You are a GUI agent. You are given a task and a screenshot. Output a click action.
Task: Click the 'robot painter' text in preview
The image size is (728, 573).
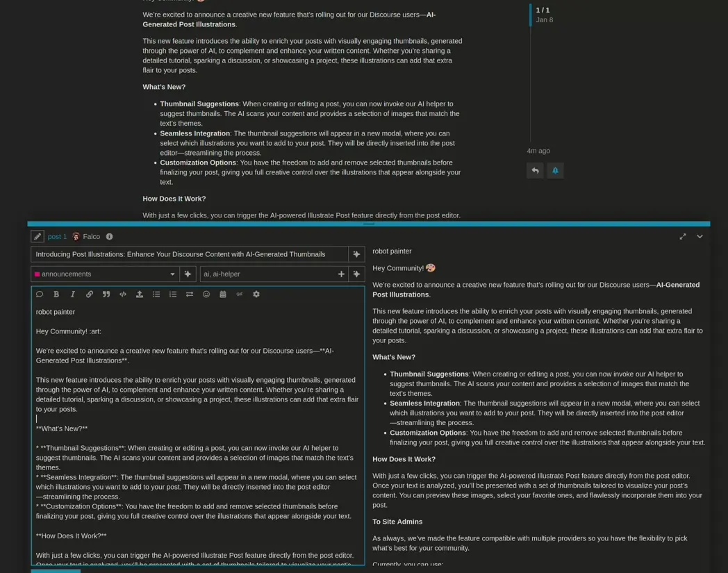(x=392, y=251)
